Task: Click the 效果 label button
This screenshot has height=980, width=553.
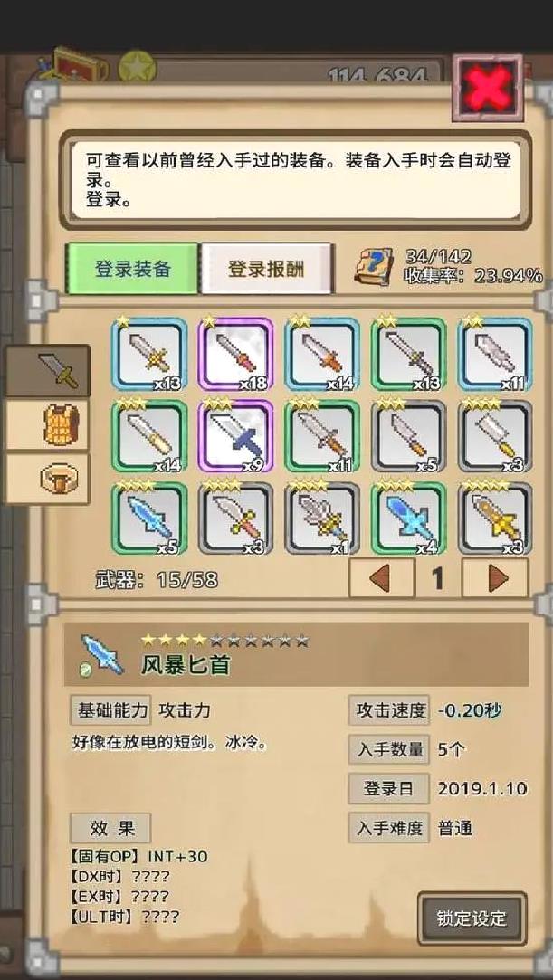Action: point(110,828)
